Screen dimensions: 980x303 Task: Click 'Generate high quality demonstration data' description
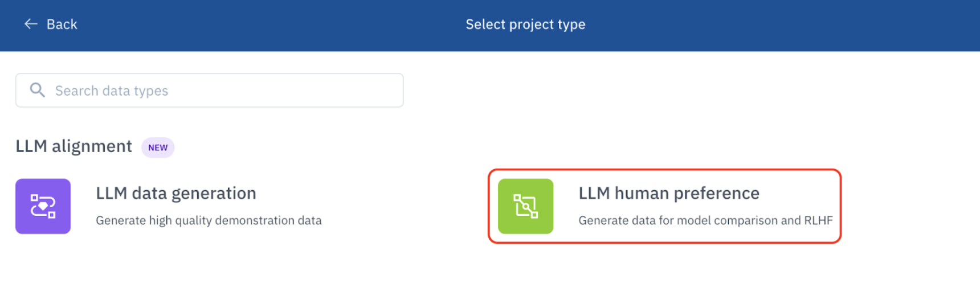209,220
